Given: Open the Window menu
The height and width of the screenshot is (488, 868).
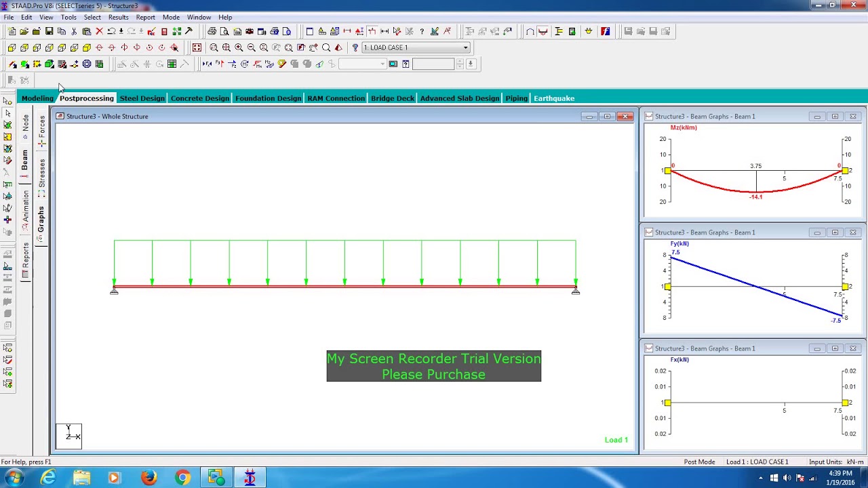Looking at the screenshot, I should click(x=199, y=17).
